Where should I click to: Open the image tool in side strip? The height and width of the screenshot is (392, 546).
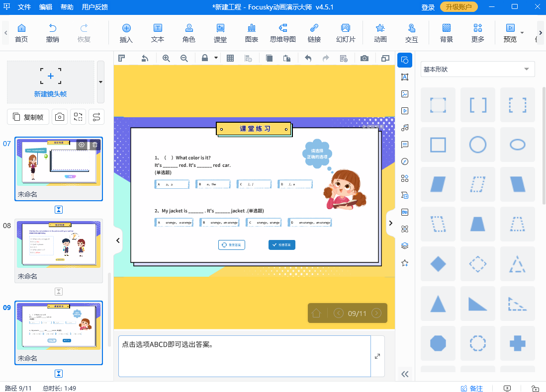405,94
